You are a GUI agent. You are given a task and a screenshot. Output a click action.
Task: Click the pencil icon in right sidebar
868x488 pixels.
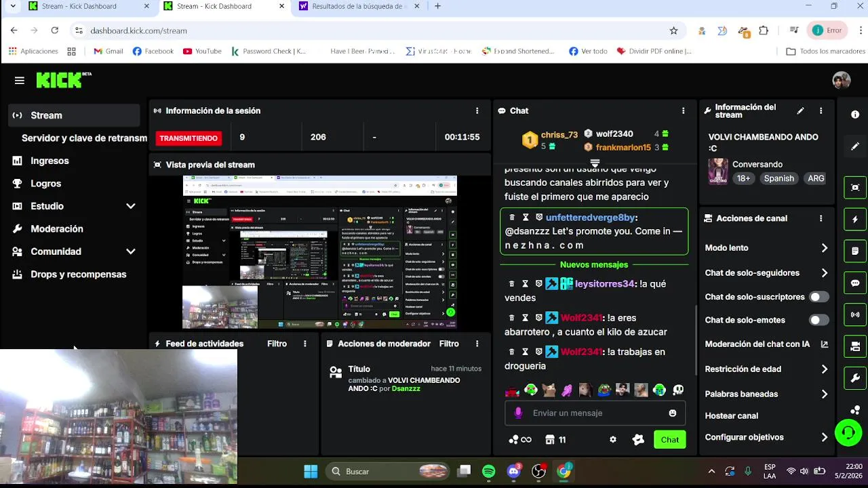pyautogui.click(x=855, y=146)
